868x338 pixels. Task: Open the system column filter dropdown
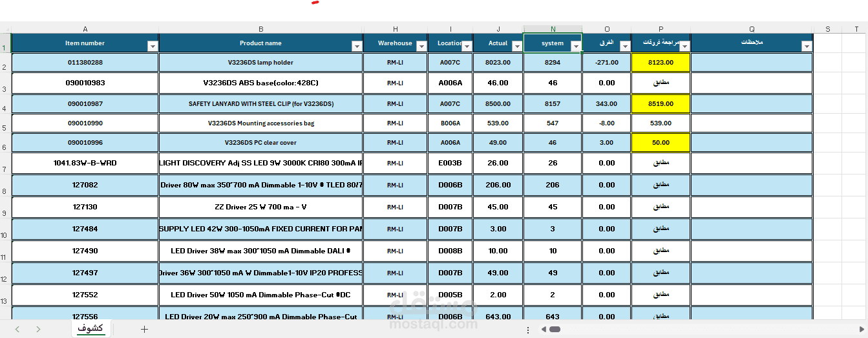pyautogui.click(x=576, y=46)
